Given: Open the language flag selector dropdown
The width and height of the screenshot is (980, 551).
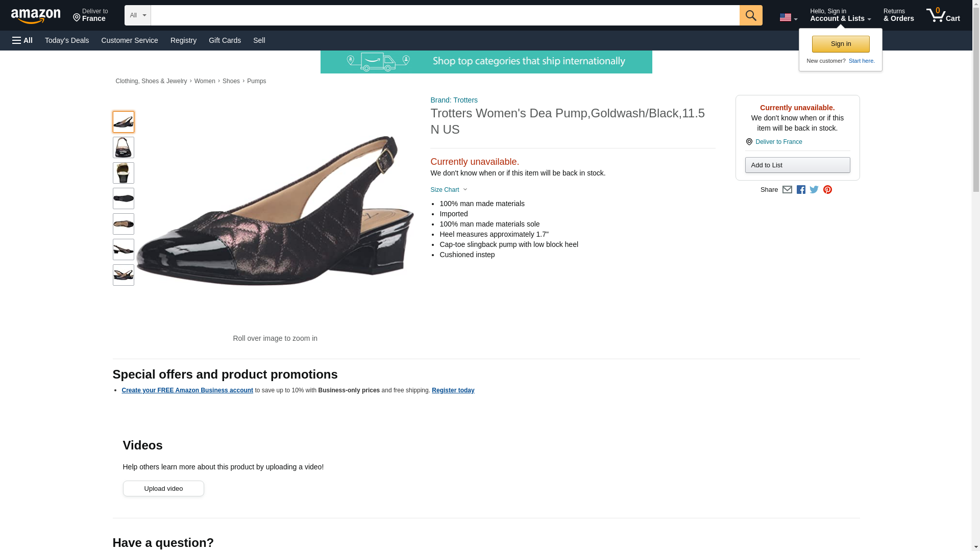Looking at the screenshot, I should coord(788,17).
